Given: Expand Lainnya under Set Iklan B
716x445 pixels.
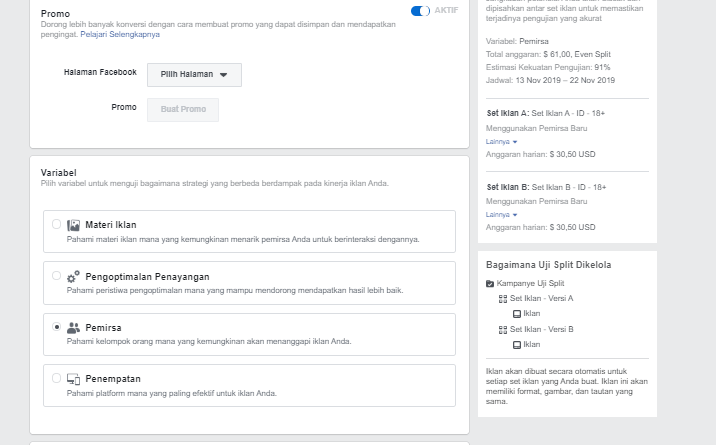Looking at the screenshot, I should (x=501, y=215).
